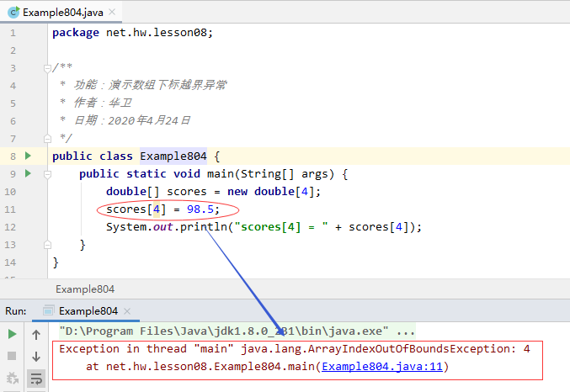Toggle soft-wrap in console
The width and height of the screenshot is (570, 392).
[x=36, y=379]
